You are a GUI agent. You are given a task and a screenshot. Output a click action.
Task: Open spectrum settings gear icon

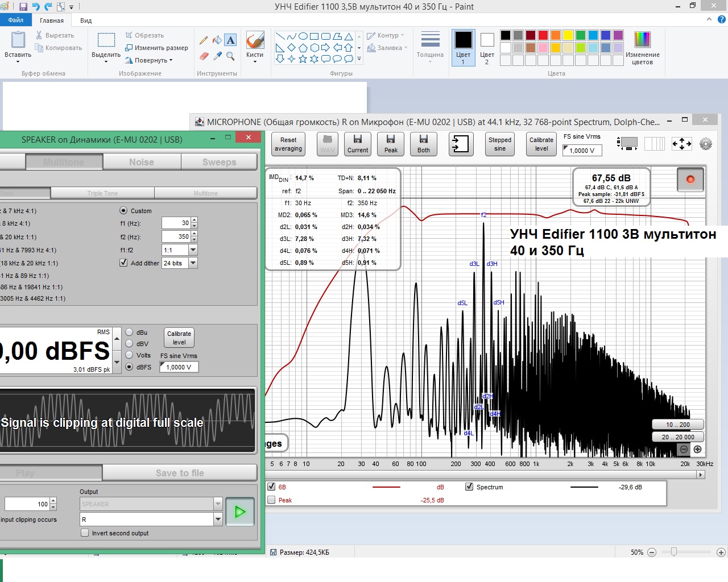tap(706, 144)
